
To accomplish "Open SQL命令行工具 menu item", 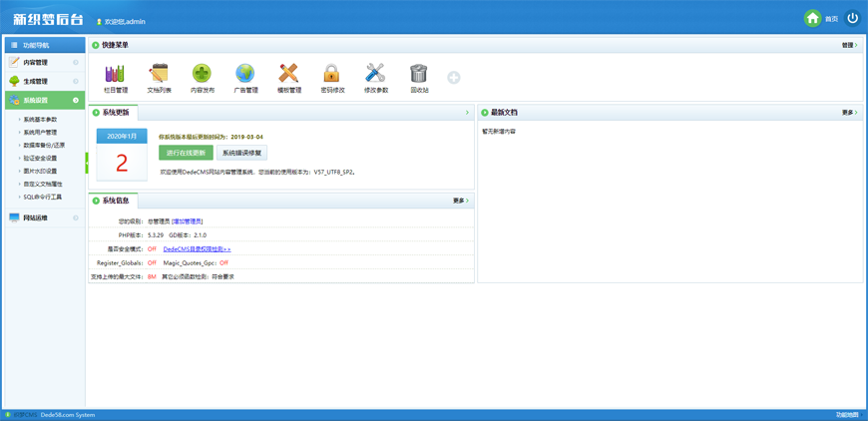I will coord(43,197).
